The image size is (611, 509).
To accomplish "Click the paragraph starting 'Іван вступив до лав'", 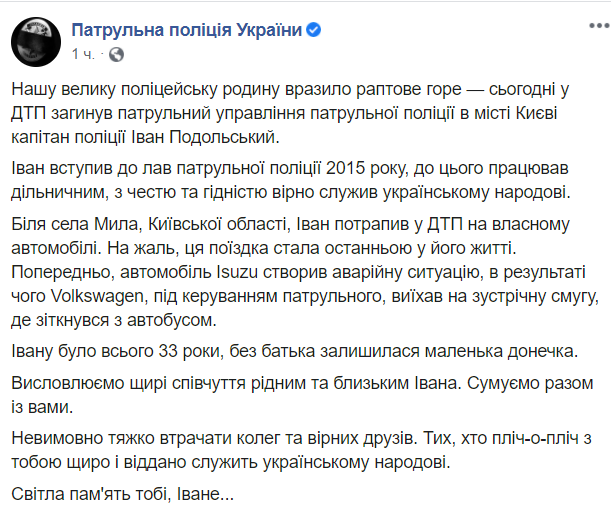I will (x=300, y=176).
